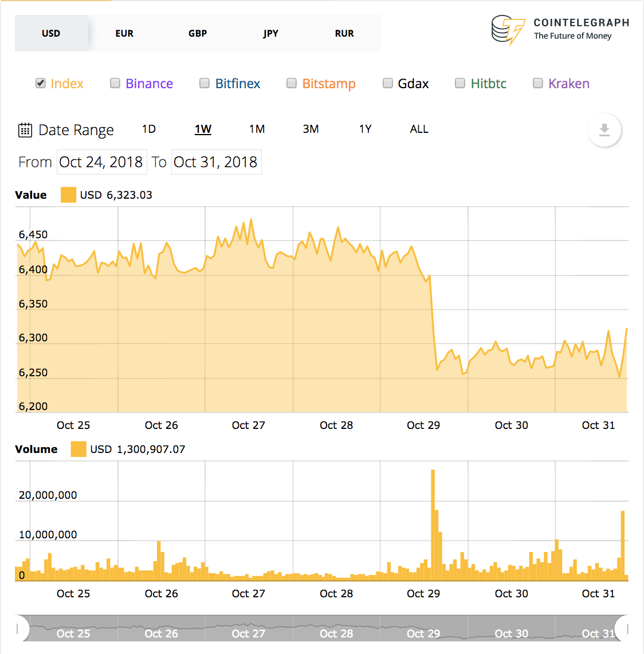Viewport: 644px width, 654px height.
Task: Click the USD 1,300,907.07 volume readout
Action: pyautogui.click(x=138, y=449)
